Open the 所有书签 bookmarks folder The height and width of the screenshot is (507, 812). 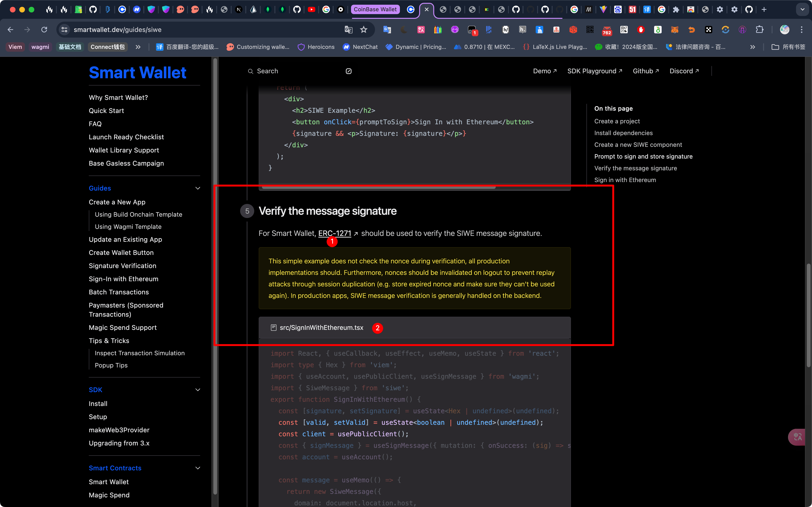788,47
